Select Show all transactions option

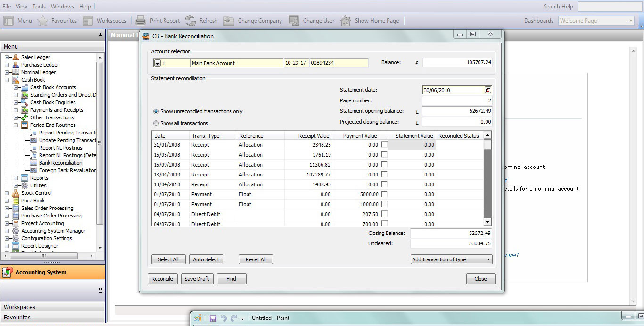(x=156, y=123)
